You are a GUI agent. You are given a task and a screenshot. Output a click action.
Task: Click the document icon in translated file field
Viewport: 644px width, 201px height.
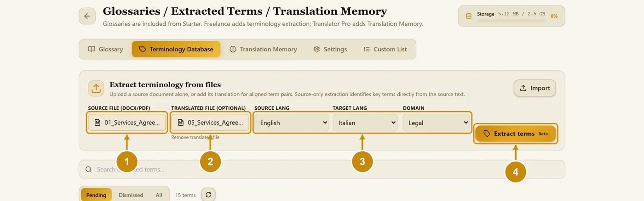(180, 123)
